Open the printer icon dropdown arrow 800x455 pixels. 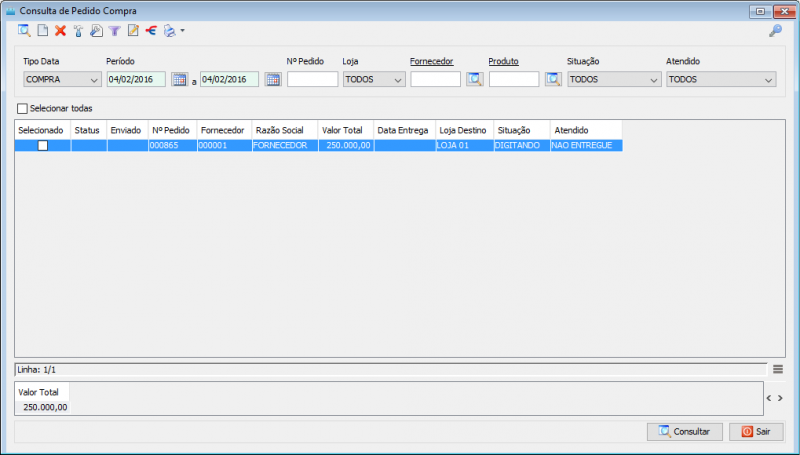click(x=182, y=31)
